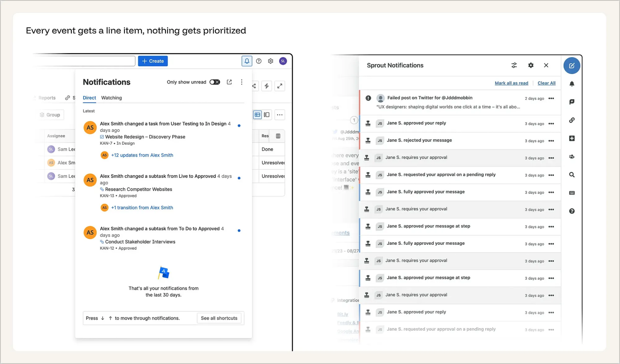
Task: Open Jane S. rejected your message notification
Action: [x=460, y=141]
